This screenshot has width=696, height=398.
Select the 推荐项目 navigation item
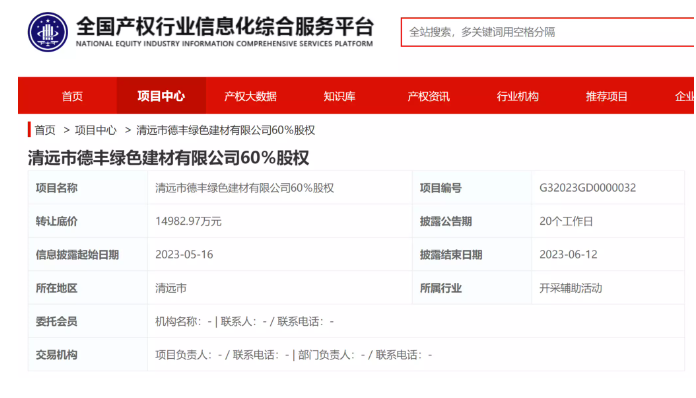point(606,96)
